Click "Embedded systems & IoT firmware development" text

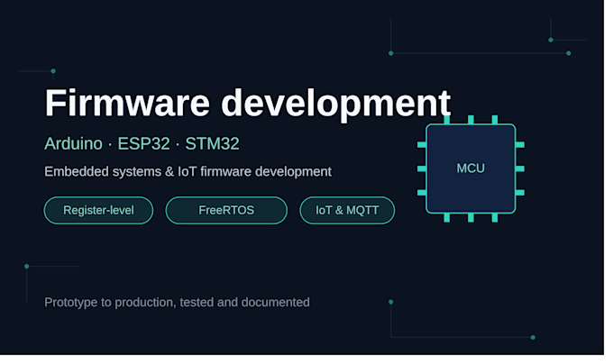(188, 171)
